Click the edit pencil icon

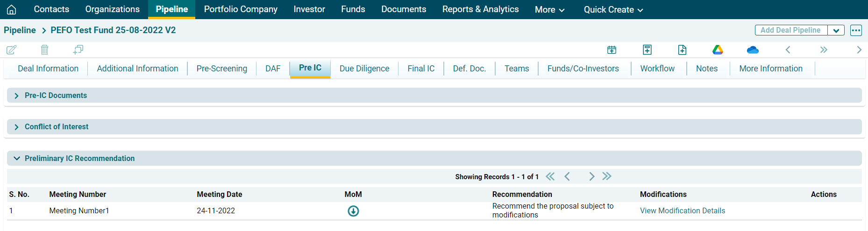coord(12,49)
